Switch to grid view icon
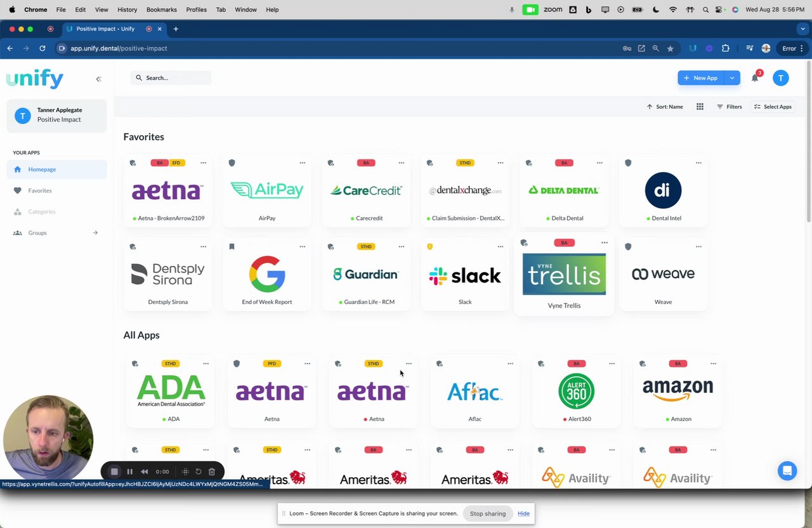The width and height of the screenshot is (812, 528). (x=700, y=107)
